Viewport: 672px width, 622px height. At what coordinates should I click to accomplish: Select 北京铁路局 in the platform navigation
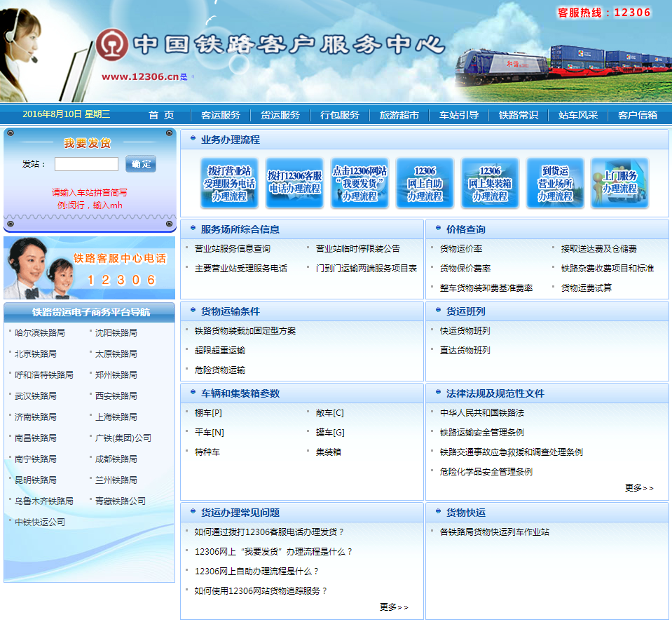coord(36,354)
